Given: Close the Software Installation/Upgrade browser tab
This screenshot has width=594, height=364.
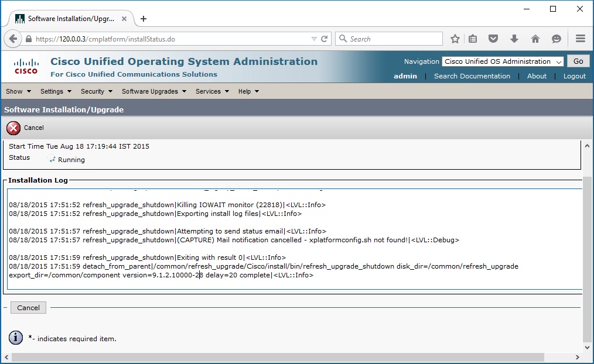Looking at the screenshot, I should 124,19.
